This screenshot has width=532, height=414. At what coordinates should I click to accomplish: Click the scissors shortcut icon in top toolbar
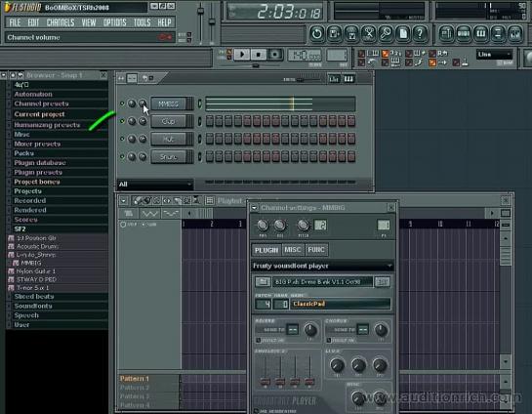point(368,33)
